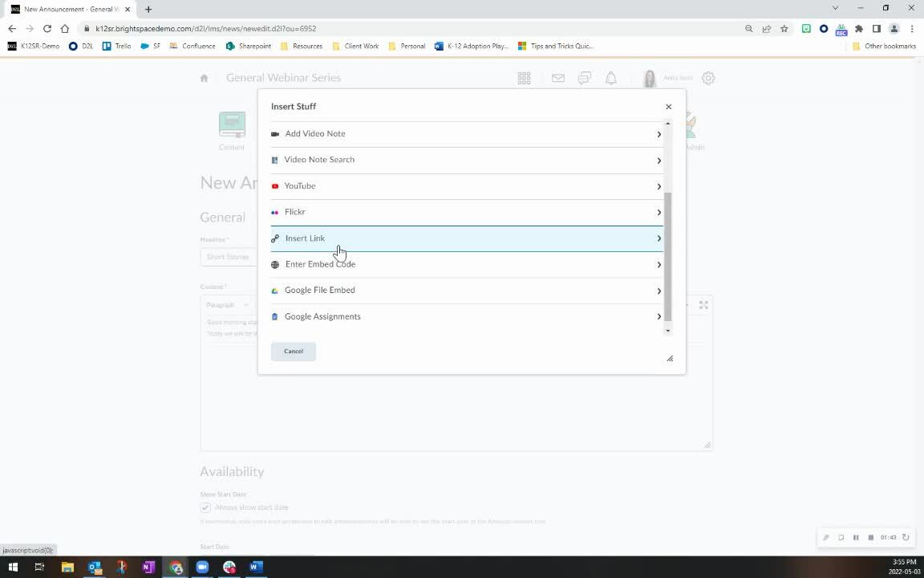This screenshot has width=924, height=578.
Task: Open the Sharepoint bookmark
Action: pyautogui.click(x=249, y=46)
